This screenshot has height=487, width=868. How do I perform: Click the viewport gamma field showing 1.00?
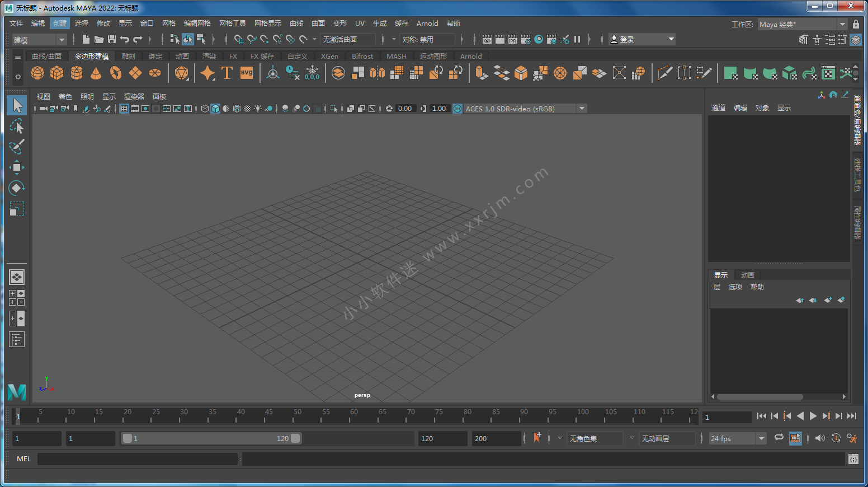point(440,109)
